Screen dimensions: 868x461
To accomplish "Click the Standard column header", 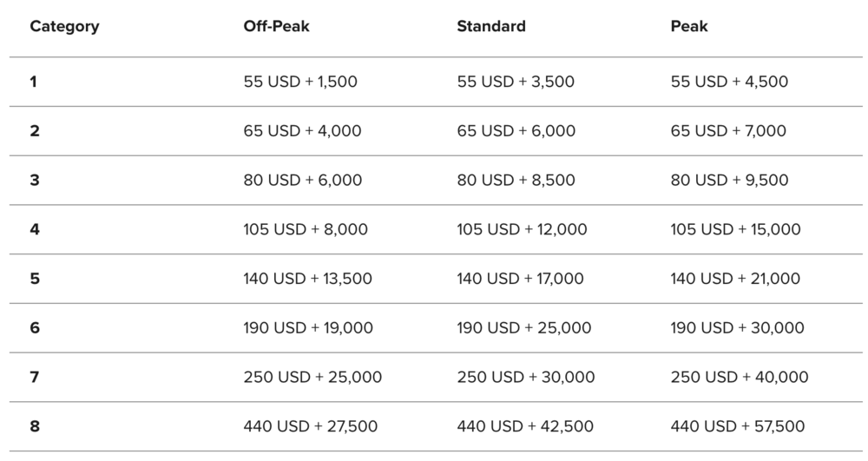I will pos(491,26).
